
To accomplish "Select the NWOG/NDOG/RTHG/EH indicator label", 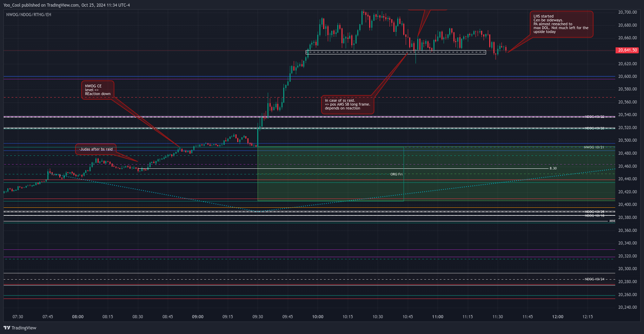I will point(29,15).
